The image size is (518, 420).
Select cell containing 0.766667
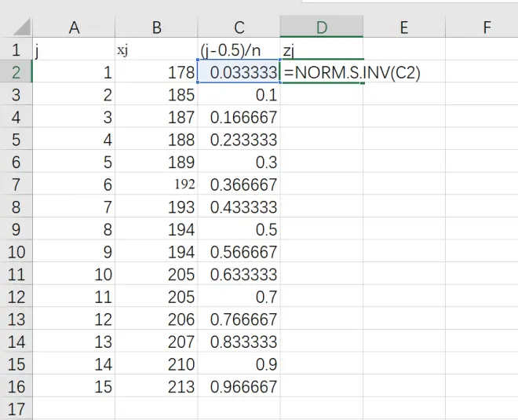click(x=239, y=319)
